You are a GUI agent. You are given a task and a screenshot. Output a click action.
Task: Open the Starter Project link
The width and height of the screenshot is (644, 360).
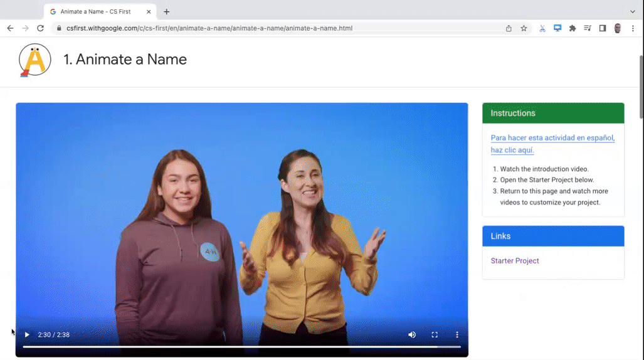515,261
